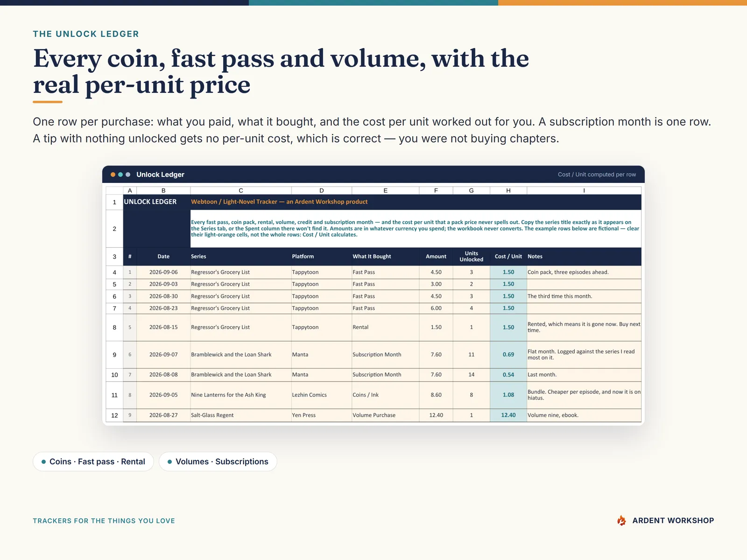The image size is (747, 560).
Task: Click the date cell 2026-09-06
Action: click(163, 272)
